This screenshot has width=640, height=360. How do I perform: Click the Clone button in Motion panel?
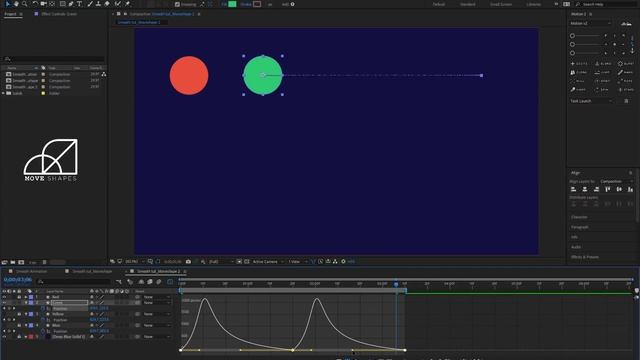[x=579, y=72]
